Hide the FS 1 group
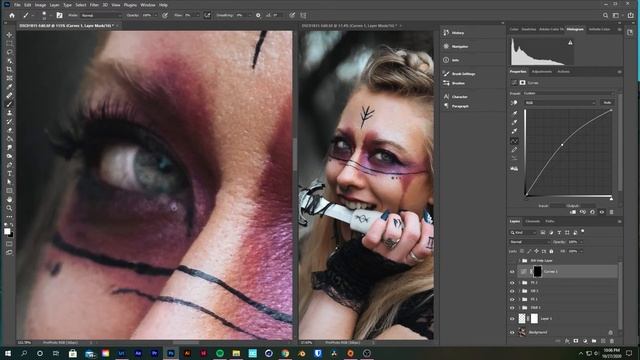The image size is (640, 360). click(x=512, y=299)
